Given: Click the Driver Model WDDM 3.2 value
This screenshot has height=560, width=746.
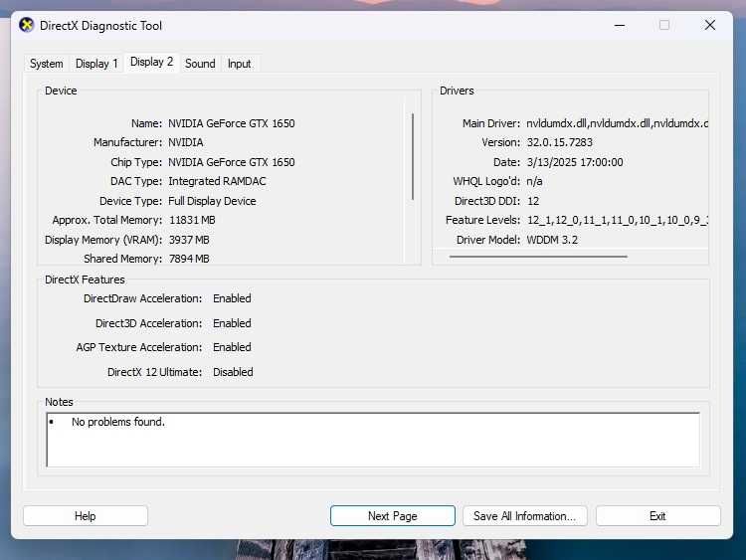Looking at the screenshot, I should point(552,240).
